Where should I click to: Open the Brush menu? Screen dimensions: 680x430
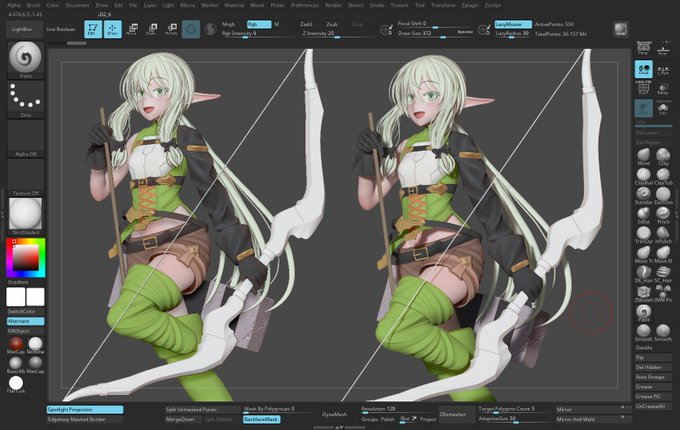tap(33, 5)
